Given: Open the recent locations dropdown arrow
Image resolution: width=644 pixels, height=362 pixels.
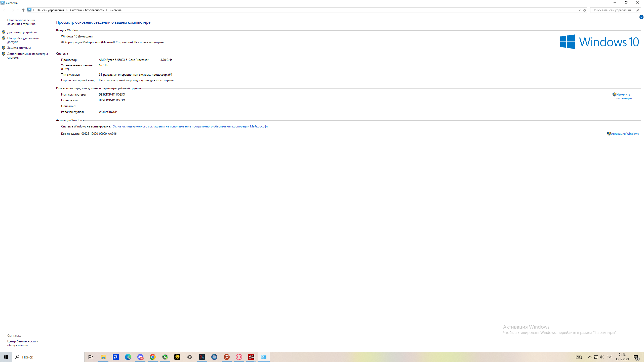Looking at the screenshot, I should click(x=18, y=10).
